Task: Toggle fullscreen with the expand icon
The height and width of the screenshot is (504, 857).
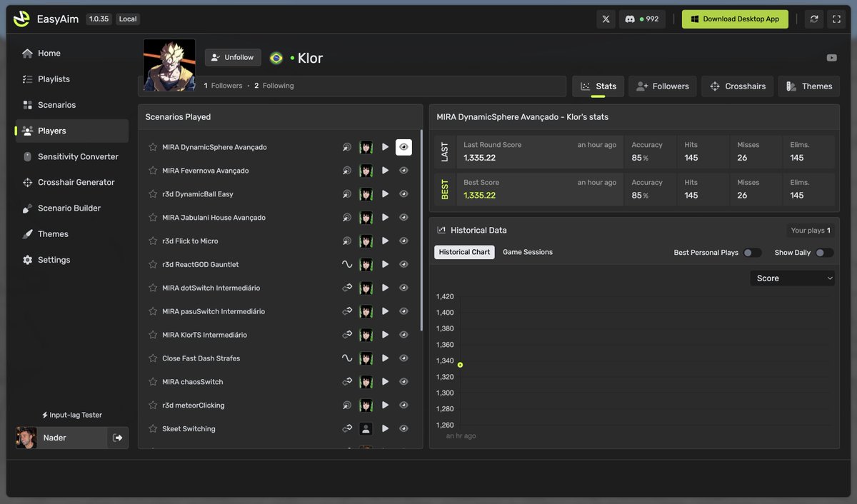Action: 836,19
